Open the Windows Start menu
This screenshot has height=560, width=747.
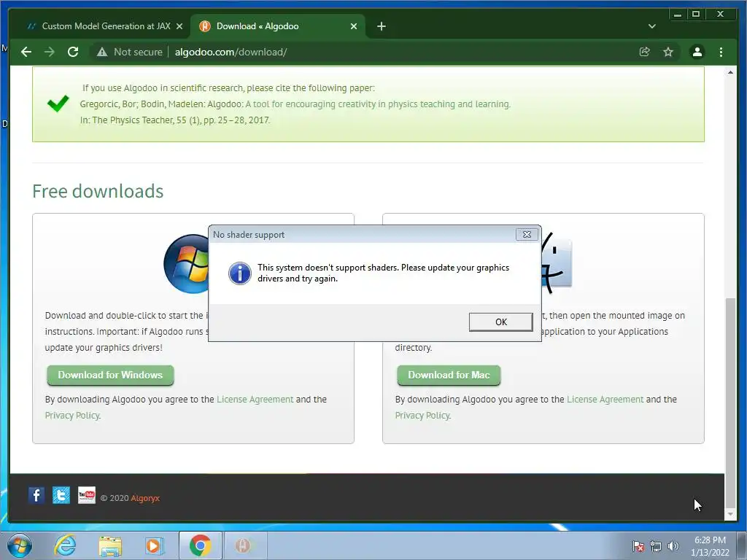(x=20, y=545)
